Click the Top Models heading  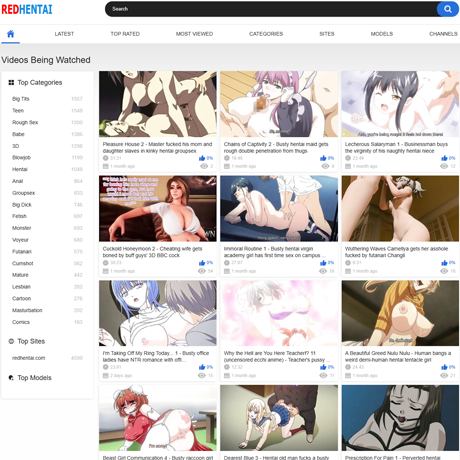pyautogui.click(x=34, y=378)
